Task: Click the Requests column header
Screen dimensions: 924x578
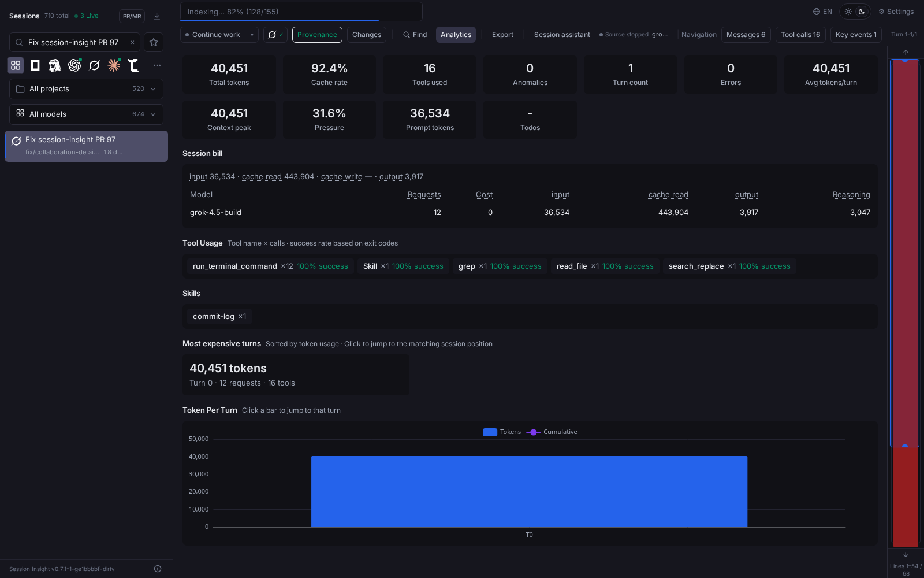Action: [424, 195]
